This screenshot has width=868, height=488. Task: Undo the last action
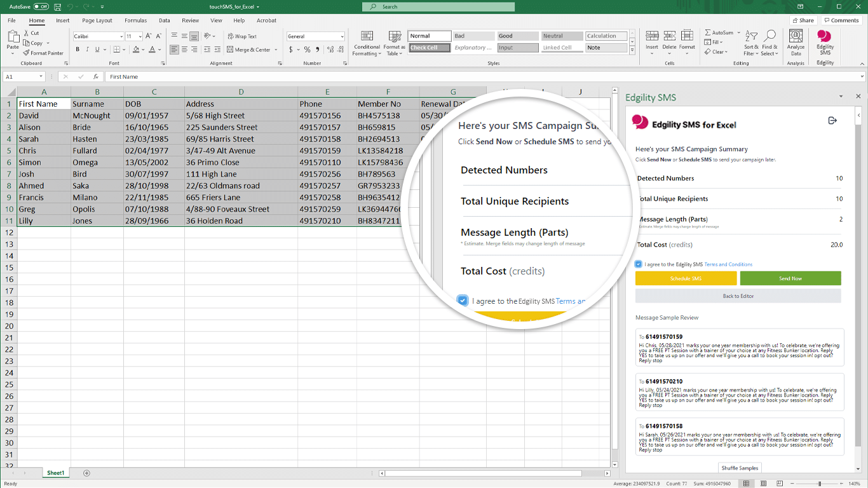[x=70, y=7]
